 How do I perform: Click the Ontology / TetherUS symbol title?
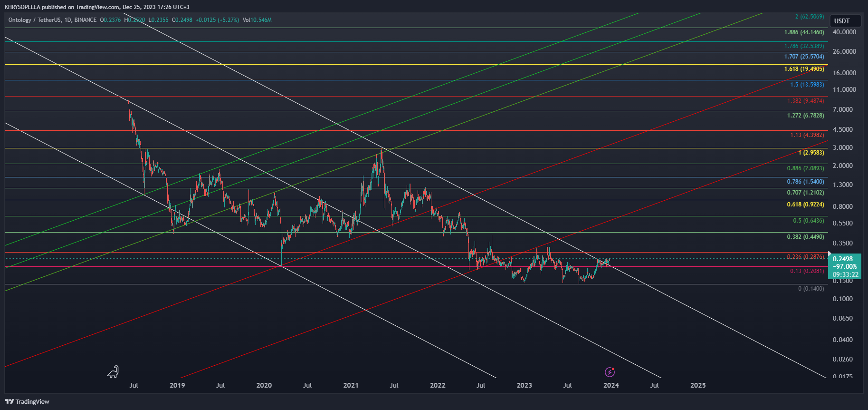coord(34,20)
